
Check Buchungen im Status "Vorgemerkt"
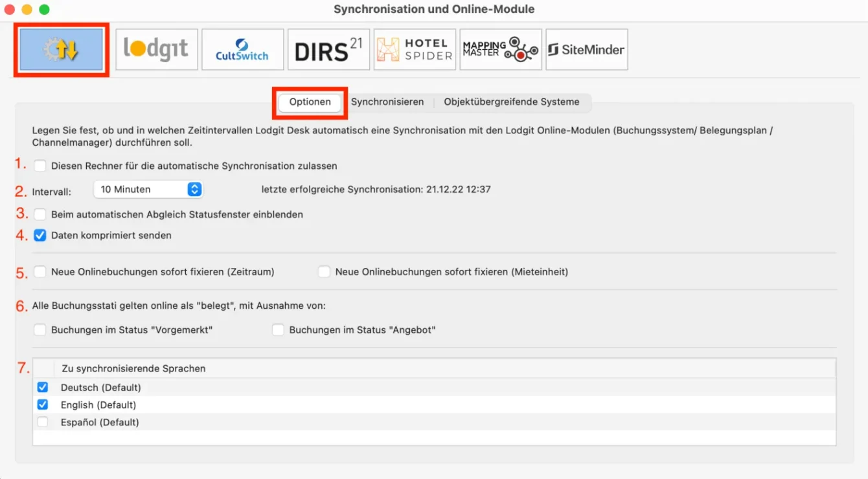click(40, 330)
